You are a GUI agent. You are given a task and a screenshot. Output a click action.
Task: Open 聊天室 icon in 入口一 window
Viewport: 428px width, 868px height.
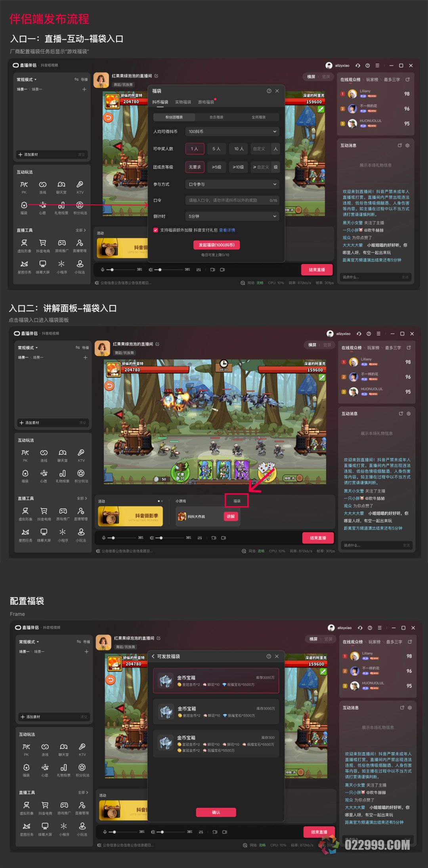(x=61, y=185)
